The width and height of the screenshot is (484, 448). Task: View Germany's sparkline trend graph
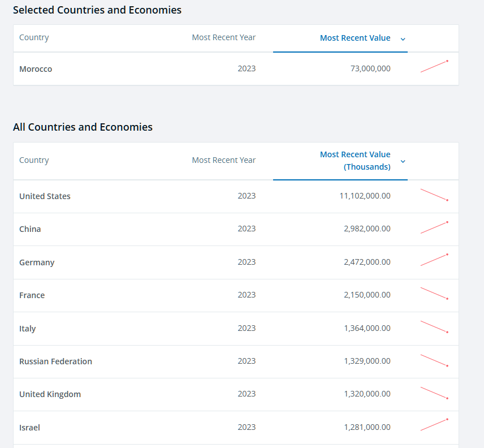434,260
